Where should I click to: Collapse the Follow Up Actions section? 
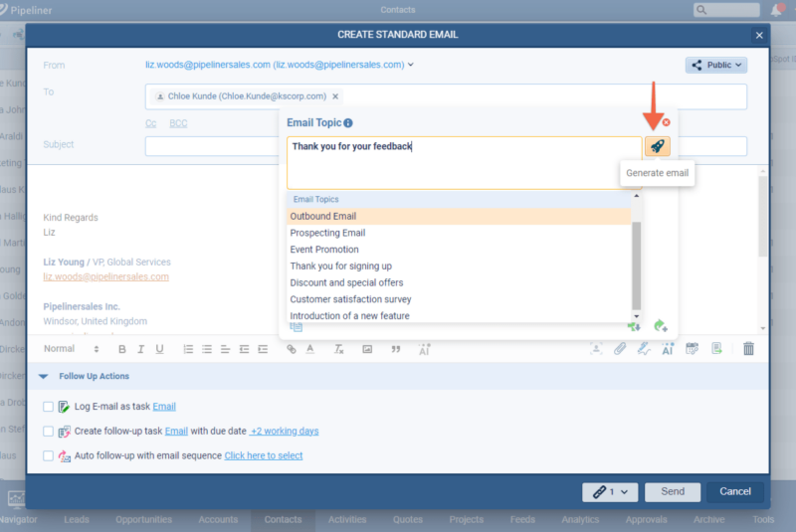coord(43,377)
